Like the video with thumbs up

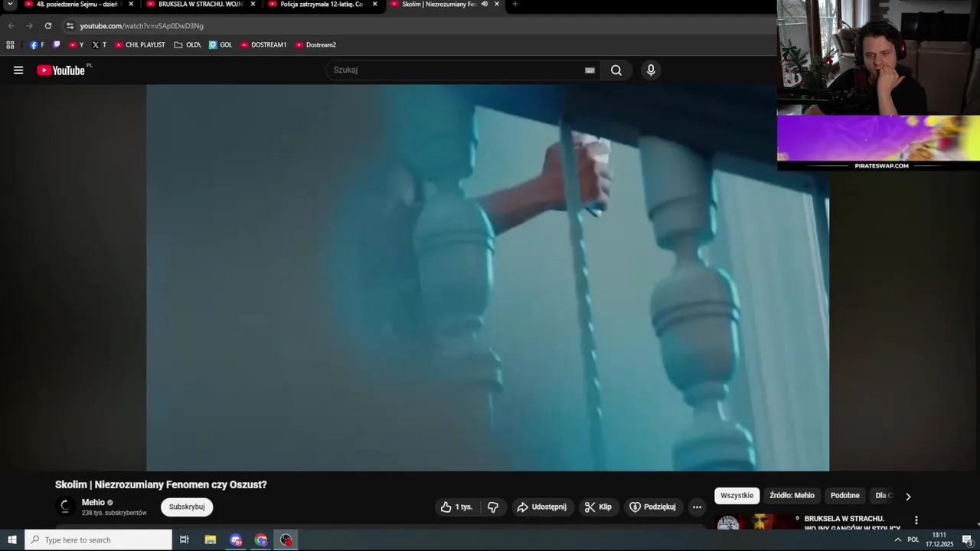point(457,507)
